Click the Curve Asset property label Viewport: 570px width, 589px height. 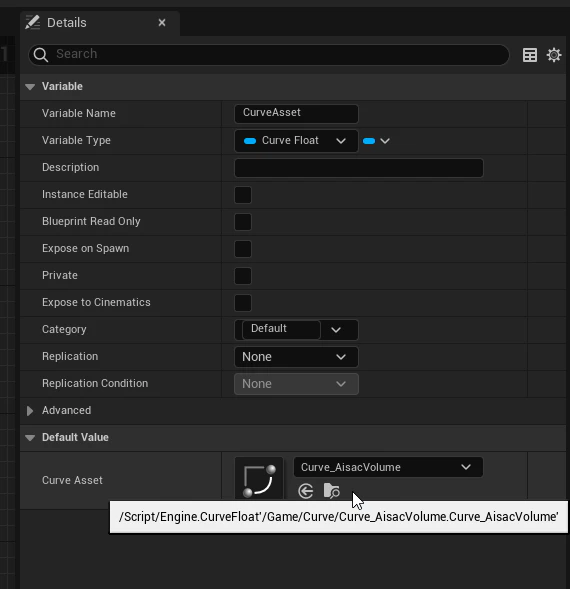point(72,480)
